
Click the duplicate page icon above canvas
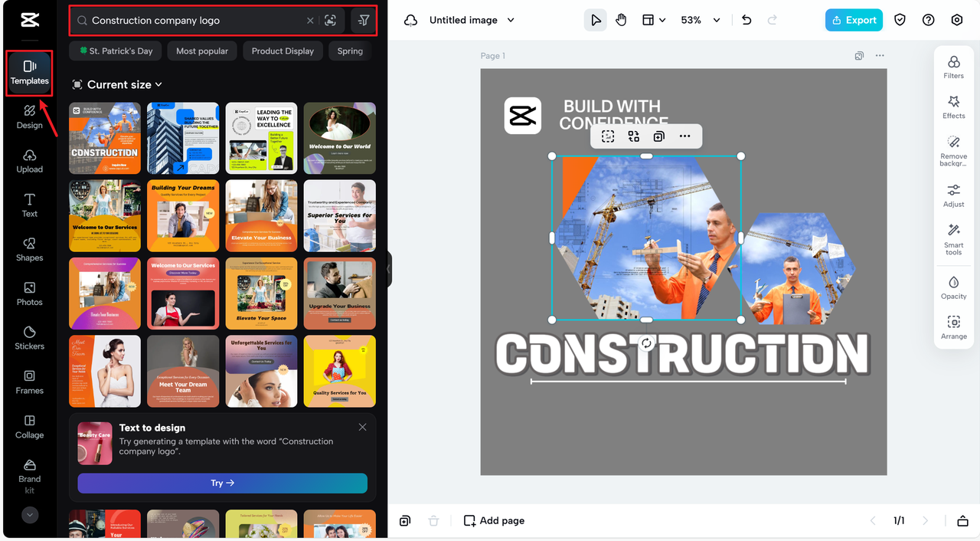pos(859,56)
